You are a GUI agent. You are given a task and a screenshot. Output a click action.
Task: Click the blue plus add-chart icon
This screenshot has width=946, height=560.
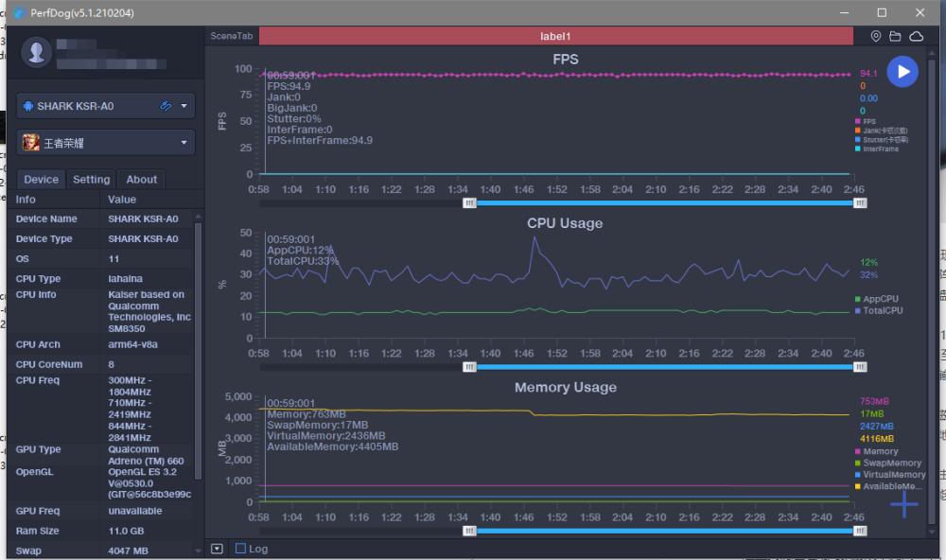(x=903, y=504)
